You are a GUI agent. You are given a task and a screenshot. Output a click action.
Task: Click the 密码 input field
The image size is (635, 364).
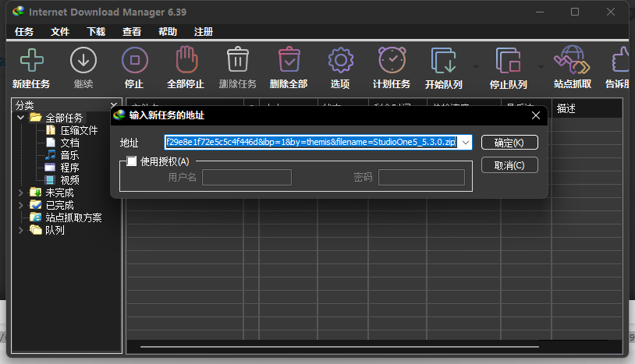[x=421, y=178]
